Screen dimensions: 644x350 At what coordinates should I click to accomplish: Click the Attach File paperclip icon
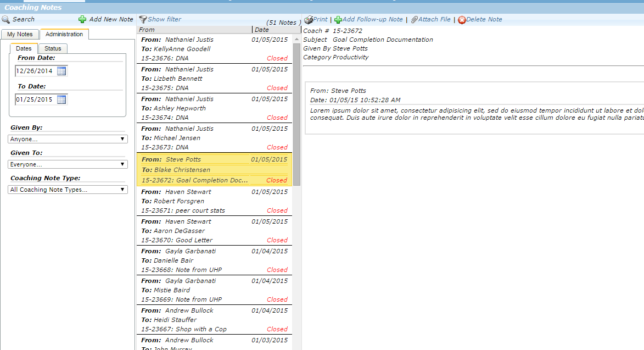[414, 20]
